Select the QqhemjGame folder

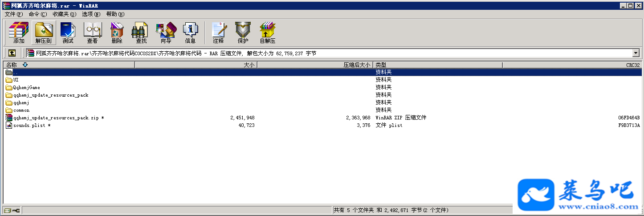tap(27, 87)
